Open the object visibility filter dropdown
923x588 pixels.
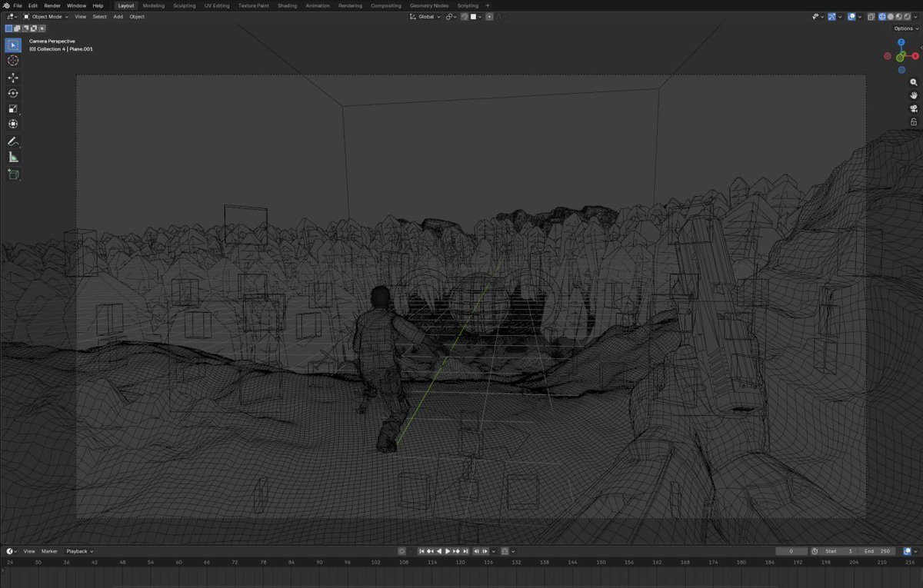tap(820, 17)
